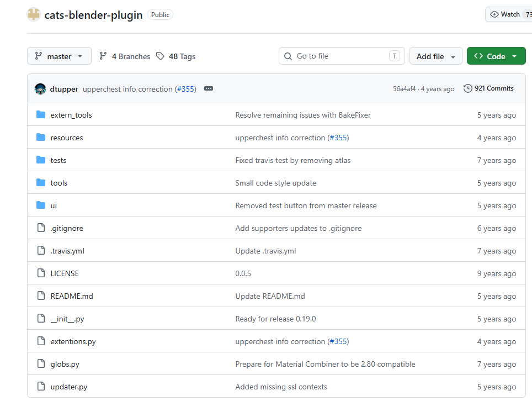Image resolution: width=532 pixels, height=401 pixels.
Task: Click the branch icon inside master button
Action: click(x=38, y=56)
